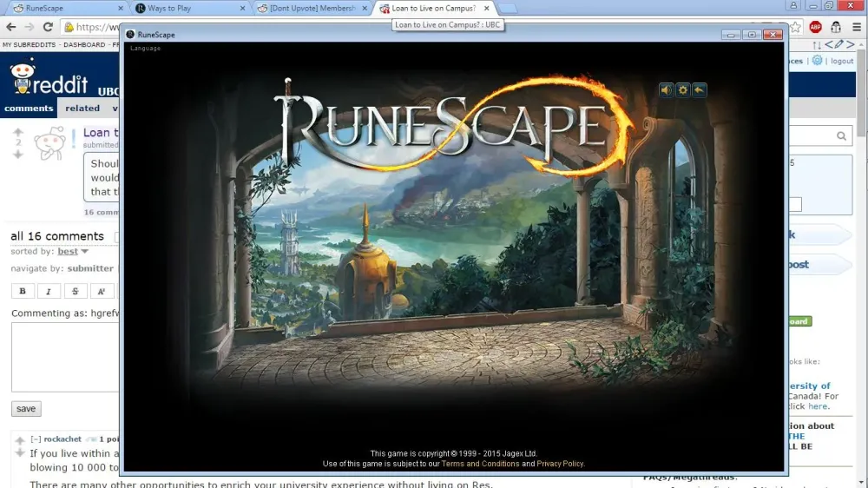Click the RES left angle-bracket icon
Screen dimensions: 868x488
[x=828, y=44]
